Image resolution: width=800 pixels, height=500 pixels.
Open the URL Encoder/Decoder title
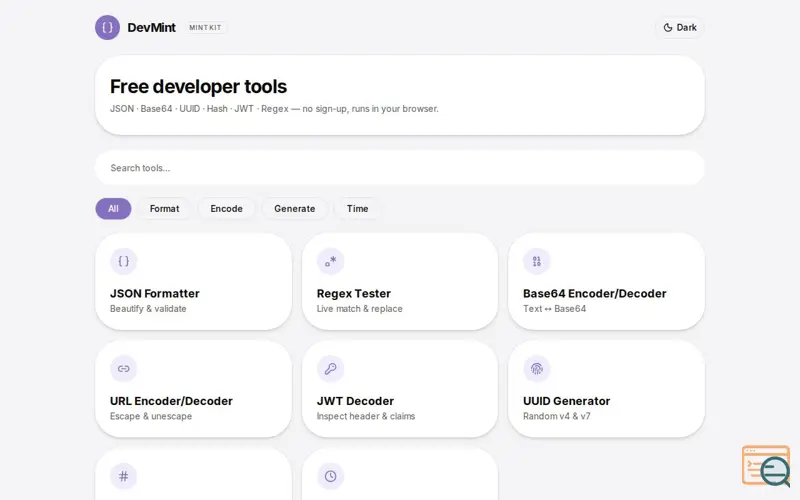pyautogui.click(x=171, y=401)
